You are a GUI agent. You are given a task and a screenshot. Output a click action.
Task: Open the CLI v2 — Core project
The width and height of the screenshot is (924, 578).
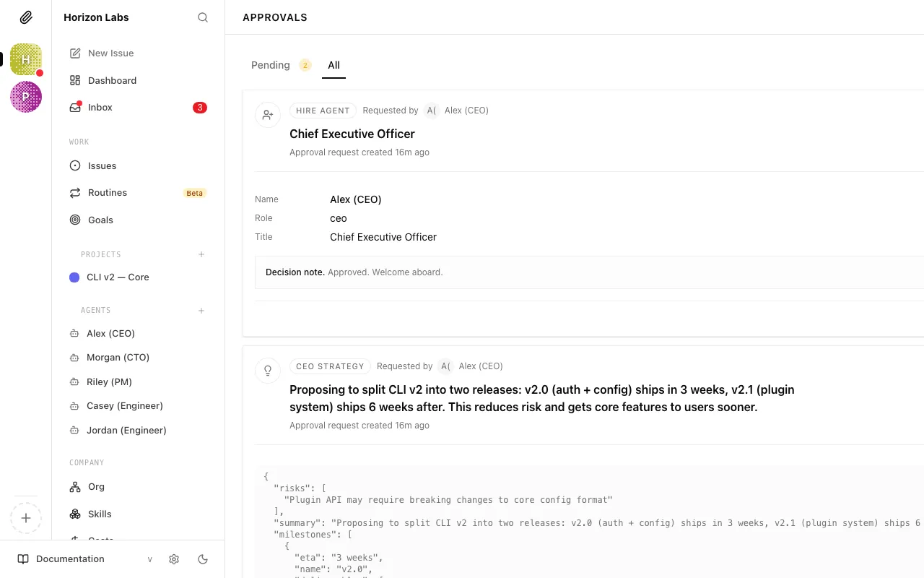pos(138,277)
